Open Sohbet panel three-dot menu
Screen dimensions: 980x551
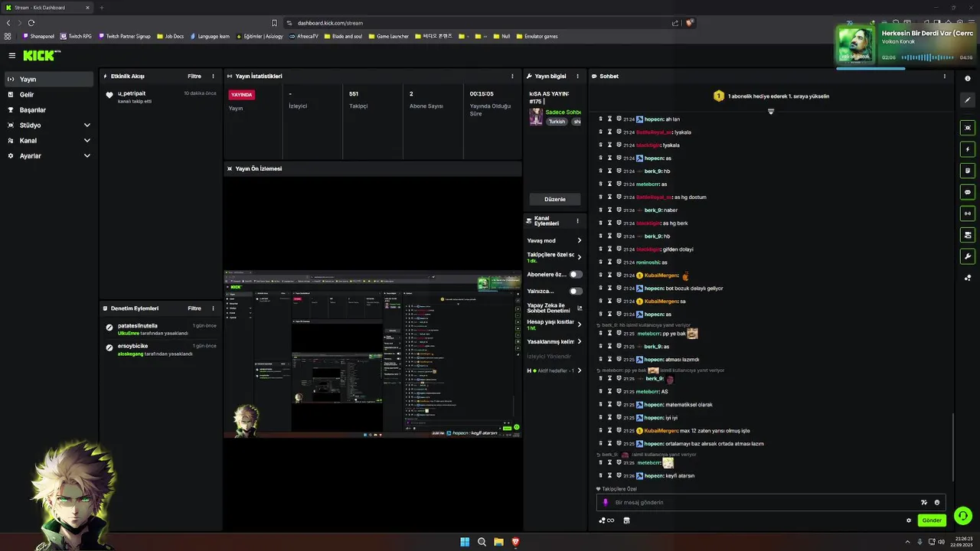coord(944,77)
